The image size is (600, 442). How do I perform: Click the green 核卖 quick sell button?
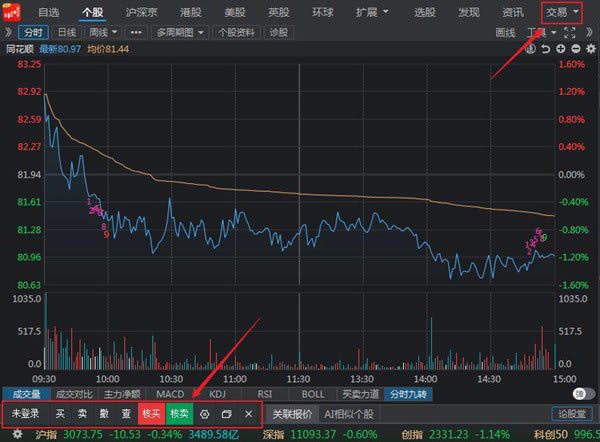179,414
